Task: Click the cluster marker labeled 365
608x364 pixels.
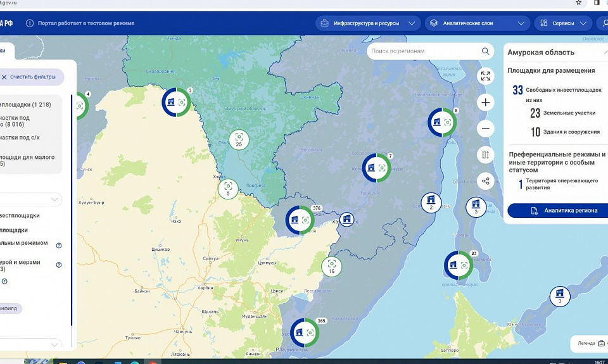Action: [305, 332]
